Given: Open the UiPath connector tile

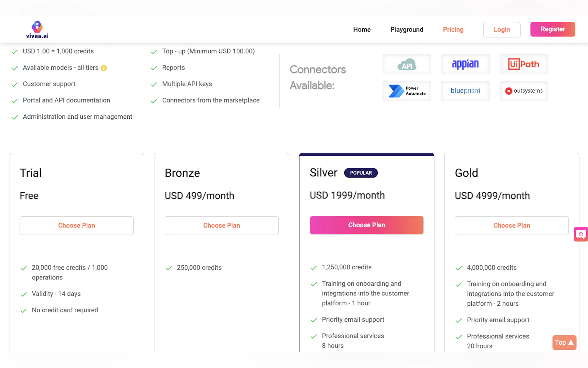Looking at the screenshot, I should coord(524,64).
